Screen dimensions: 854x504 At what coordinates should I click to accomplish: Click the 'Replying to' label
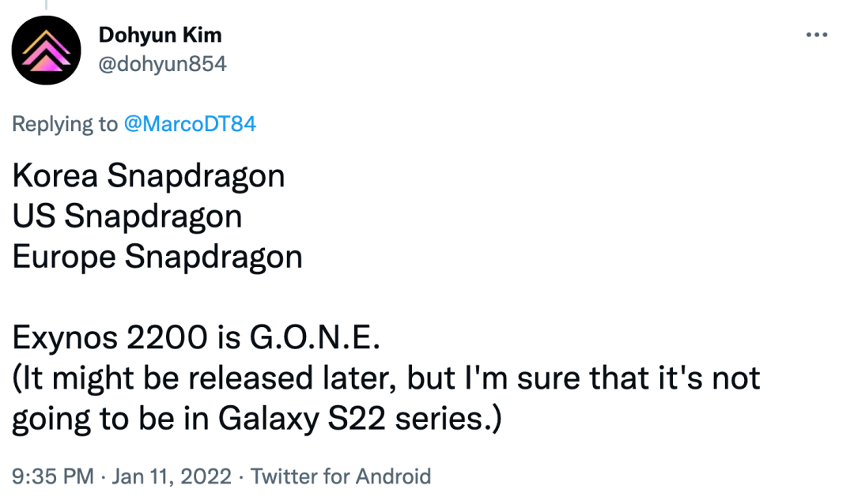pyautogui.click(x=66, y=124)
